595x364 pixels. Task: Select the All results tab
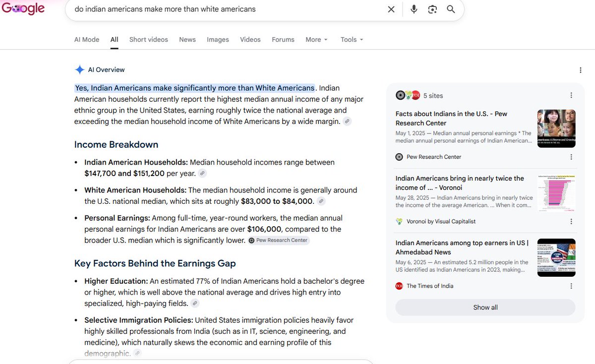(115, 40)
